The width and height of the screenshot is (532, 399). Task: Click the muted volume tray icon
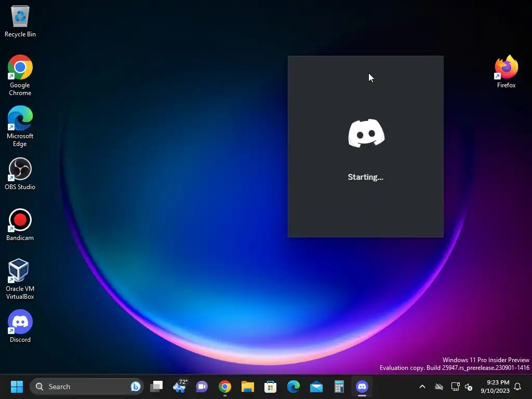[469, 387]
